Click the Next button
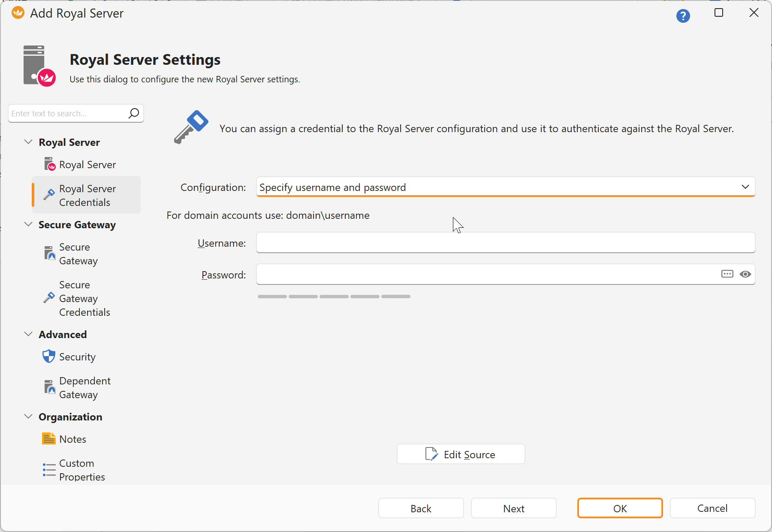 point(514,508)
